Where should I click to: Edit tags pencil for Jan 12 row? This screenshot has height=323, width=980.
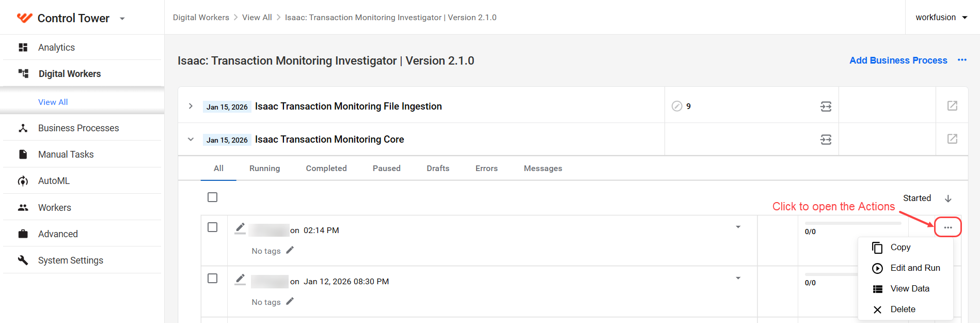(290, 301)
